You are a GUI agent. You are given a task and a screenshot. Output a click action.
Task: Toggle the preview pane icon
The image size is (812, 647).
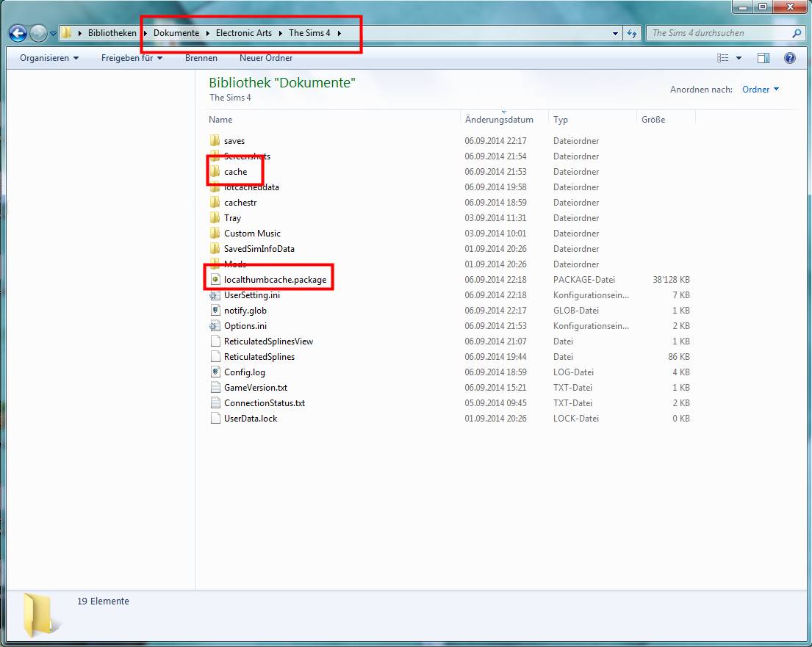click(x=764, y=58)
